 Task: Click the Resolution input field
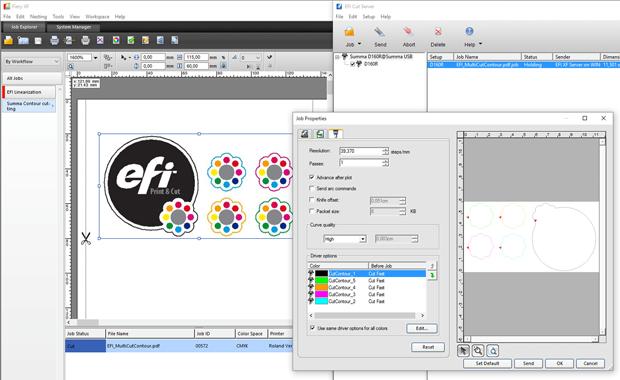tap(361, 151)
